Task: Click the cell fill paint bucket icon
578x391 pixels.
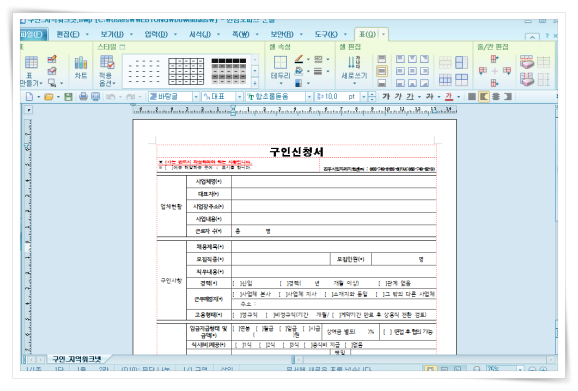Action: [299, 71]
